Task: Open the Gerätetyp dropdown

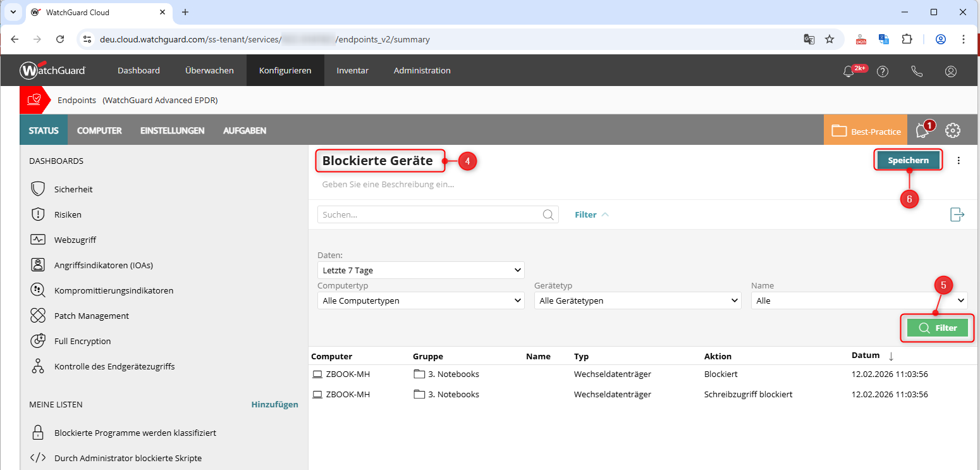Action: [x=637, y=301]
